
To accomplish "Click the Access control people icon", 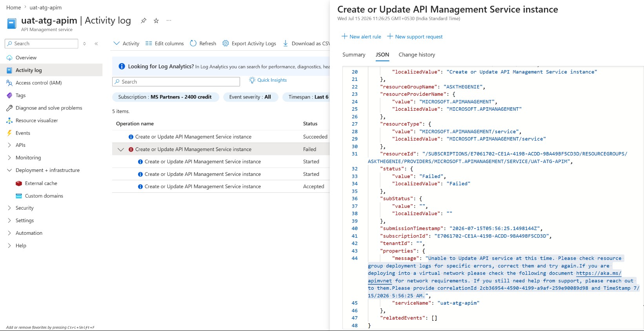I will (9, 83).
